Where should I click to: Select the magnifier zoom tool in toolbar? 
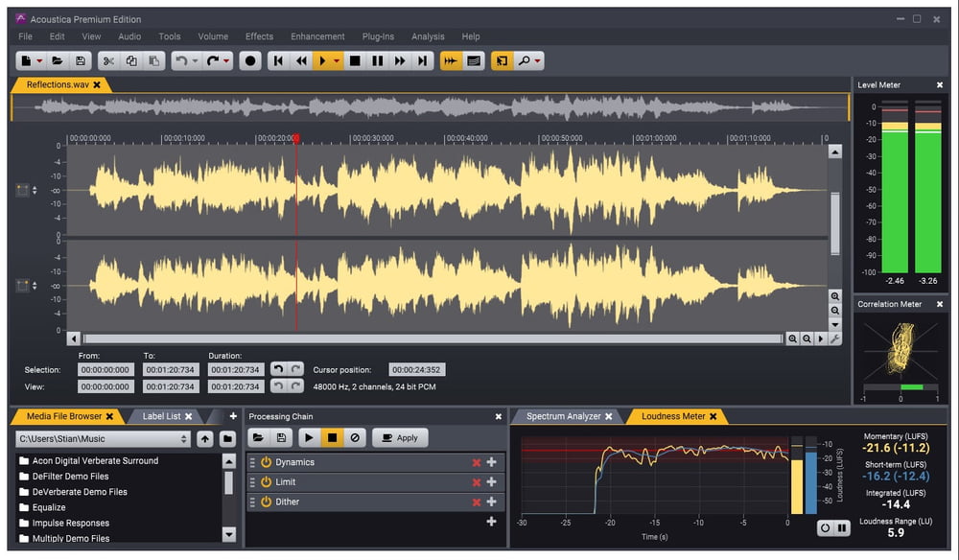(525, 60)
